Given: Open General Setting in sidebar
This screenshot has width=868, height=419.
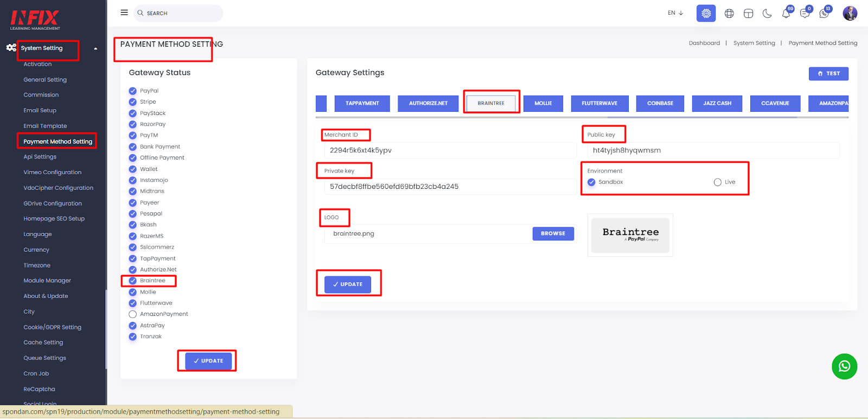Looking at the screenshot, I should [x=45, y=80].
